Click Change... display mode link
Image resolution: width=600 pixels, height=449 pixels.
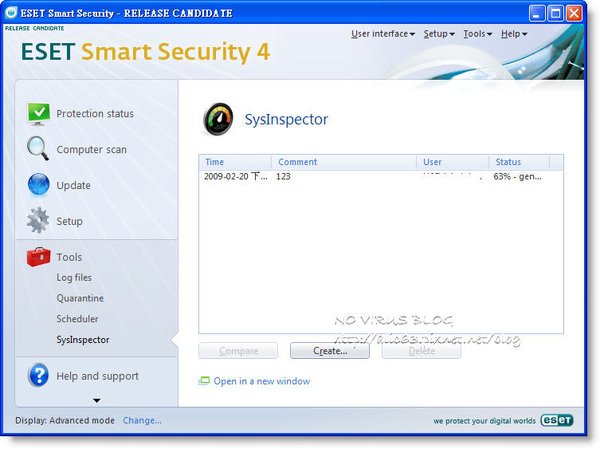(x=142, y=420)
